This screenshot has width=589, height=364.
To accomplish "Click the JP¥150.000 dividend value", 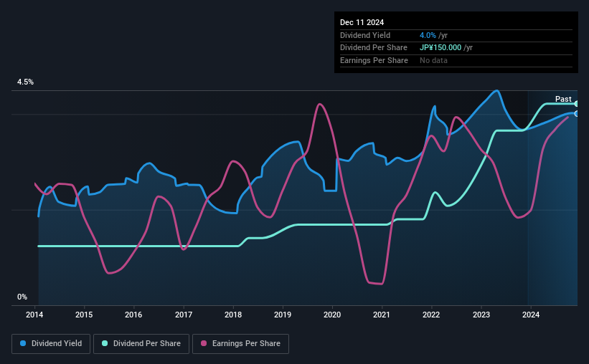I will click(x=440, y=48).
